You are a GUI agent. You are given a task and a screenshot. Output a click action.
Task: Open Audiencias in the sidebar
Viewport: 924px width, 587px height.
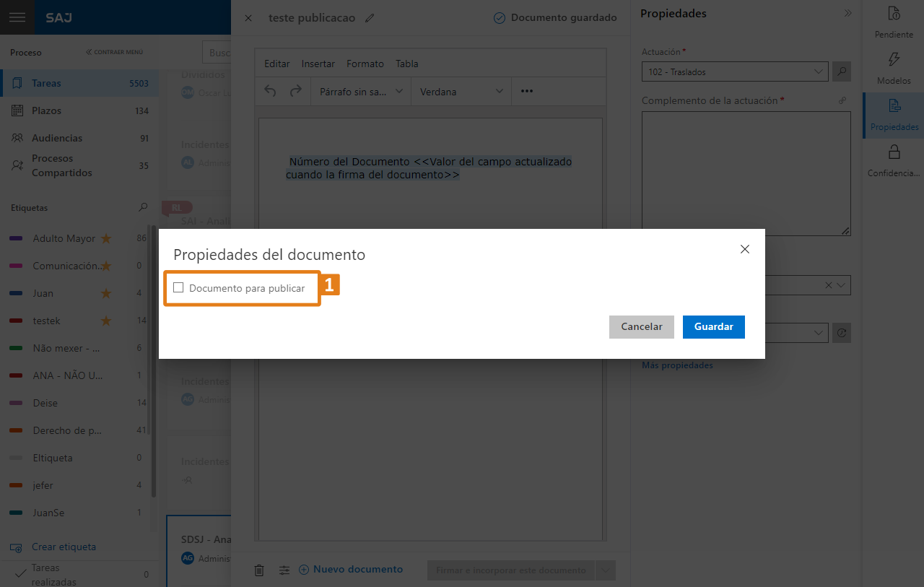[79, 138]
